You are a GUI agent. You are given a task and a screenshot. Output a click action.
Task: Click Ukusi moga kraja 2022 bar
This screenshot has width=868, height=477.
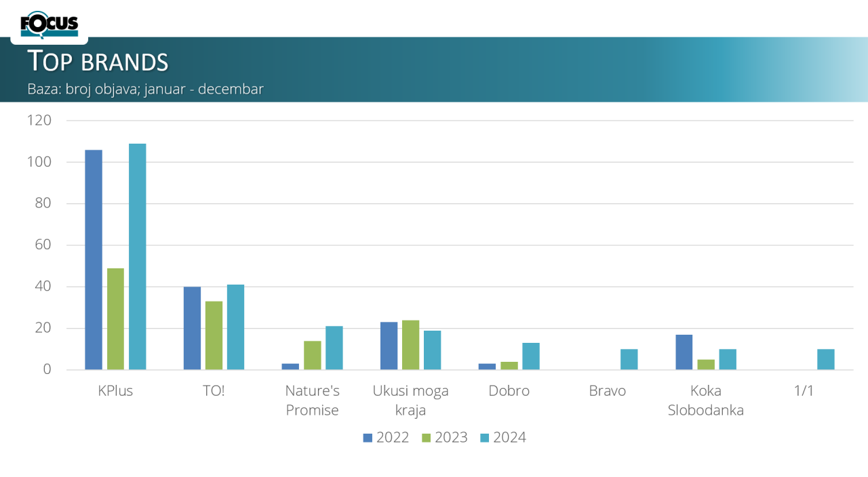coord(389,346)
